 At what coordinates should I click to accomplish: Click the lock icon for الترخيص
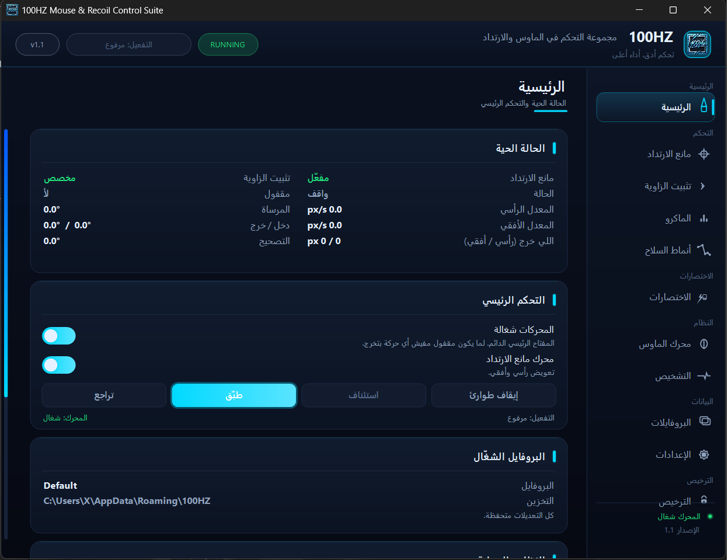pyautogui.click(x=704, y=499)
